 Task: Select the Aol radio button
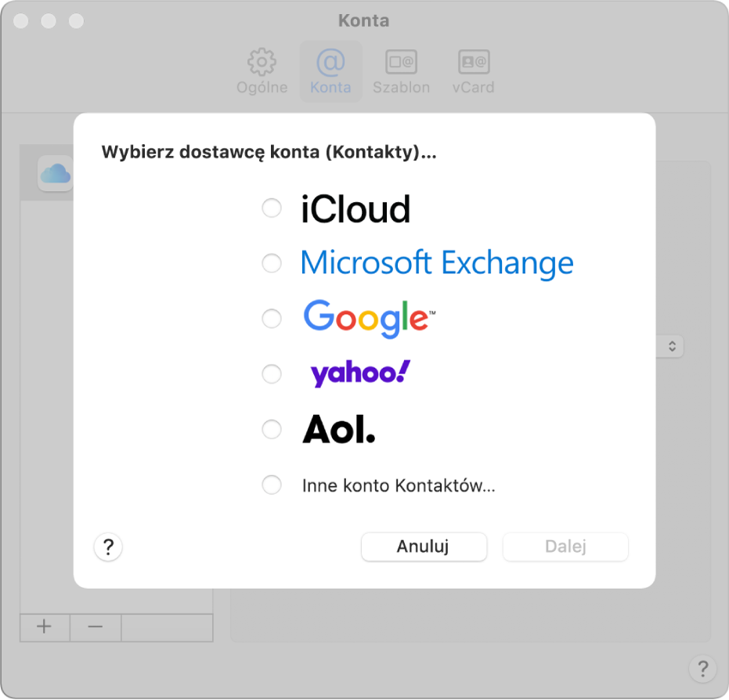pyautogui.click(x=272, y=430)
